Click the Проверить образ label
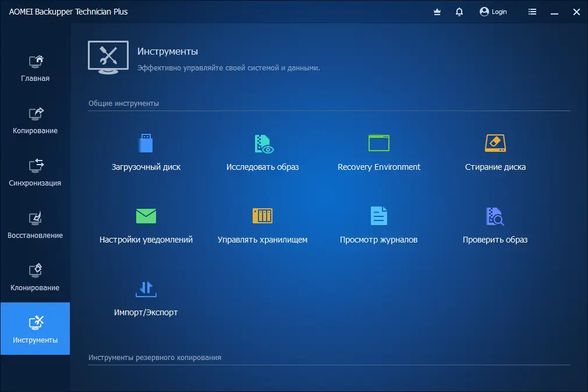 pyautogui.click(x=495, y=240)
